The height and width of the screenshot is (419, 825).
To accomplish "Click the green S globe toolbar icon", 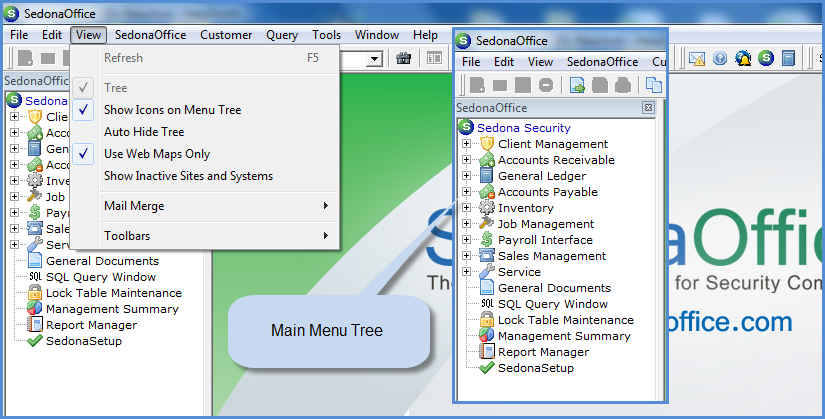I will coord(766,58).
